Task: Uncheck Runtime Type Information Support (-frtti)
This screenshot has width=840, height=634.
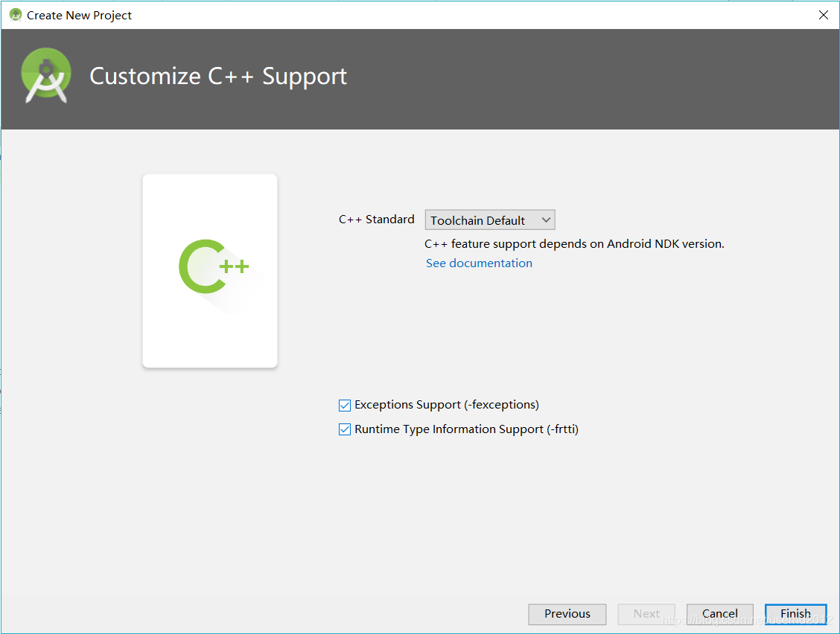Action: click(345, 429)
